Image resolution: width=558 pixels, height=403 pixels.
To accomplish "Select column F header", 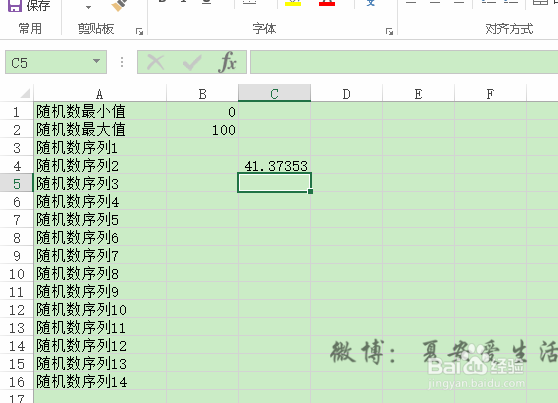I will [x=490, y=94].
